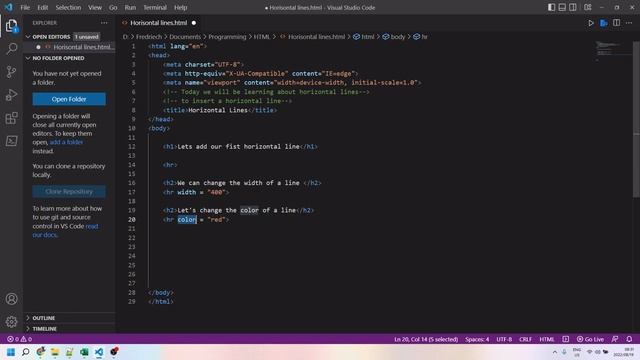The image size is (640, 360).
Task: Click the Documents breadcrumb folder
Action: [x=185, y=37]
